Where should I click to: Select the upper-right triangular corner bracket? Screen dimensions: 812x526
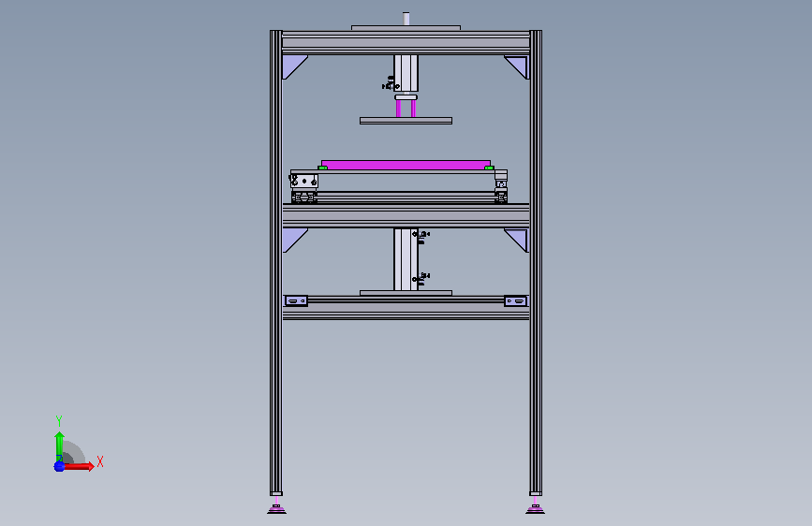pyautogui.click(x=518, y=66)
